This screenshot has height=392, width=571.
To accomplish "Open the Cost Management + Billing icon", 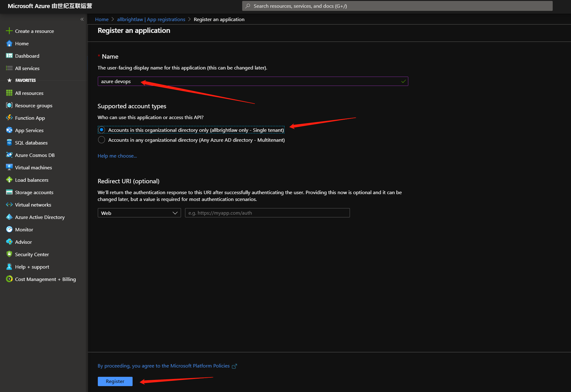I will pos(9,279).
